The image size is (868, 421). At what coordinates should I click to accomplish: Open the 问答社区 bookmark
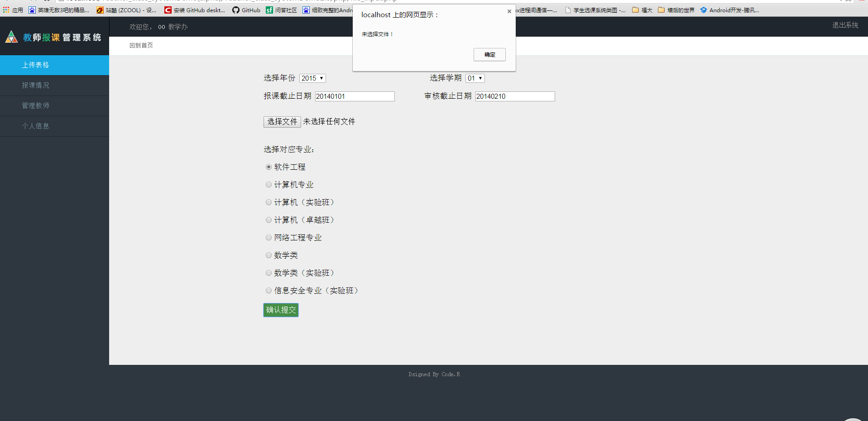pyautogui.click(x=281, y=10)
